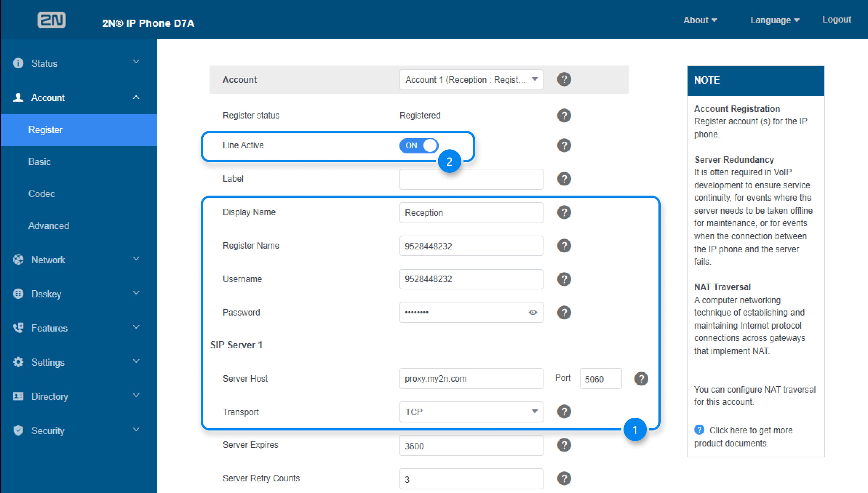The image size is (868, 493).
Task: Click into the empty Label field
Action: [471, 179]
